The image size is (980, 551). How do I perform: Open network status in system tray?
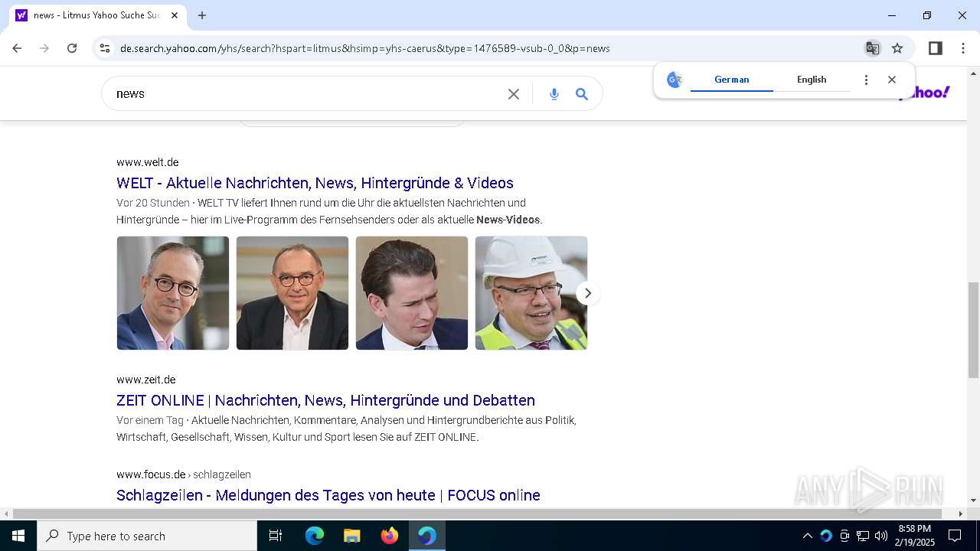[863, 536]
